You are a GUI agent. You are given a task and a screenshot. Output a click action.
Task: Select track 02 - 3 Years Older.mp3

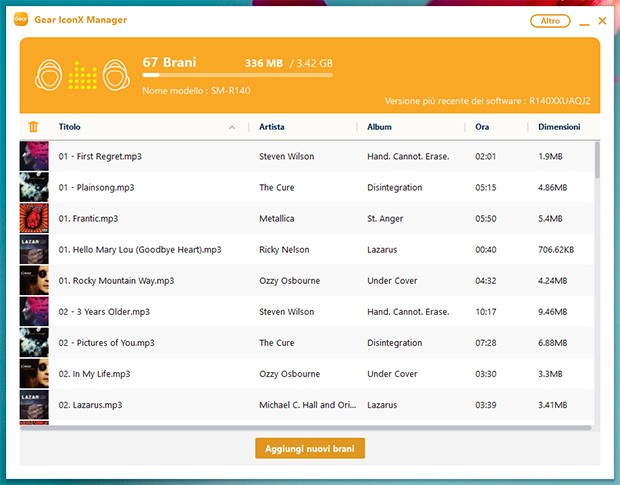[x=104, y=312]
